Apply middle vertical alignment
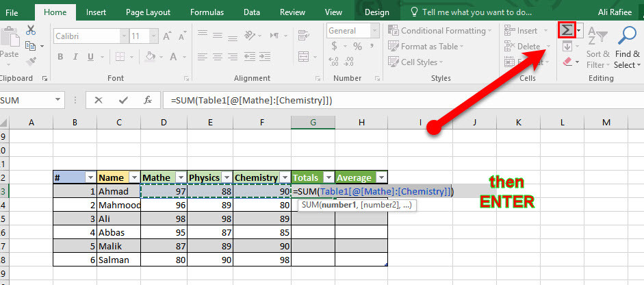644x285 pixels. pyautogui.click(x=217, y=34)
